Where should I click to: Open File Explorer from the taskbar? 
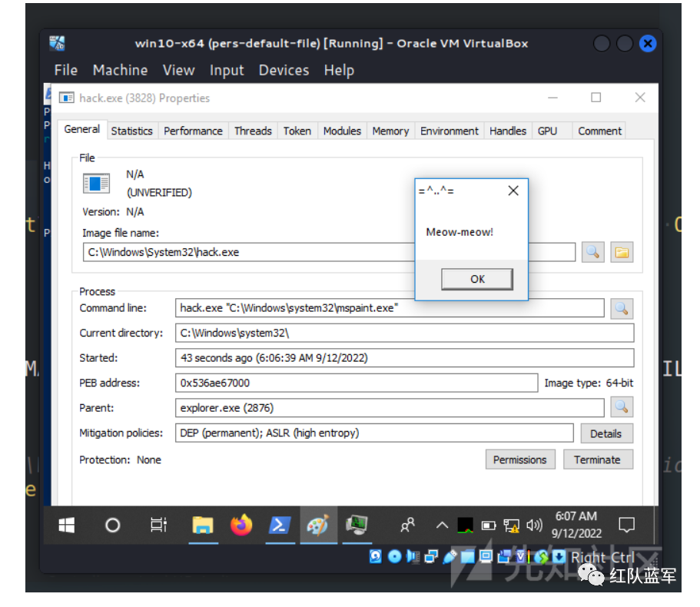[x=203, y=525]
